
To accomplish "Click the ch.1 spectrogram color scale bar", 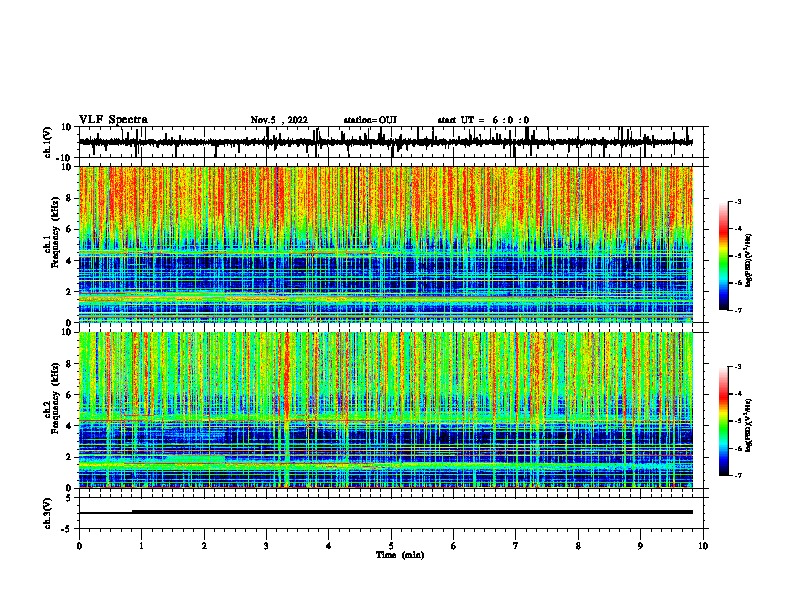I will 723,256.
